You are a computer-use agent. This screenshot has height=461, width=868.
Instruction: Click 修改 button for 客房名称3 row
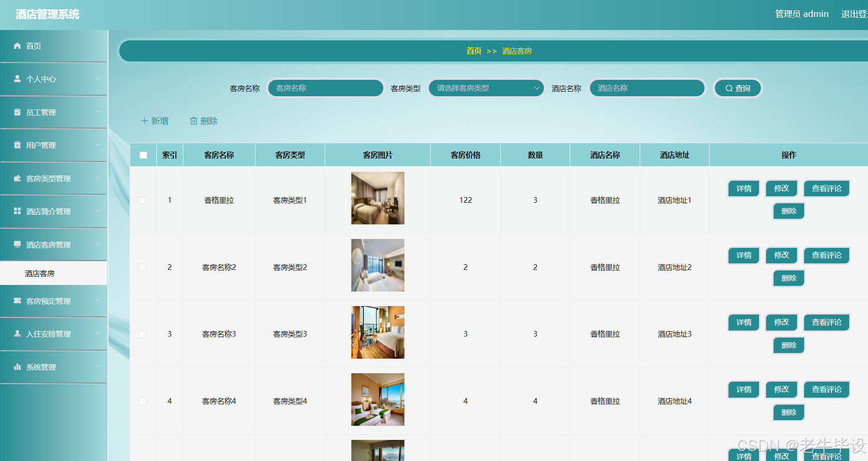(781, 323)
